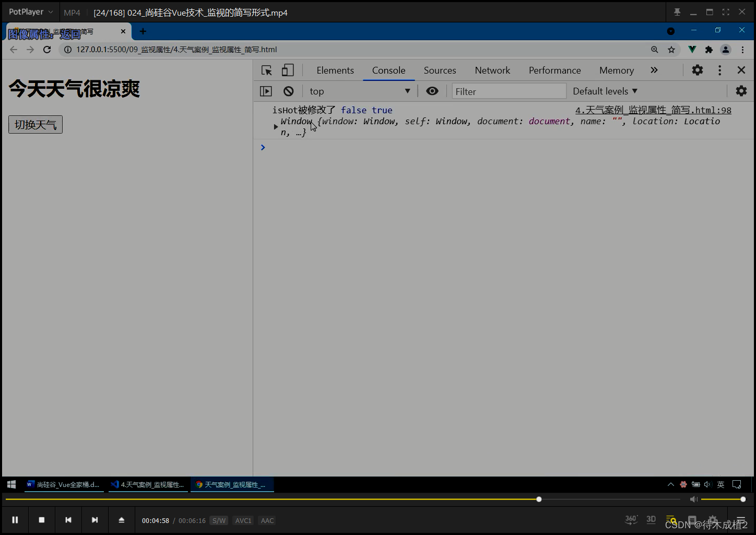Toggle the console sidebar
Screen dimensions: 756x535
(266, 91)
